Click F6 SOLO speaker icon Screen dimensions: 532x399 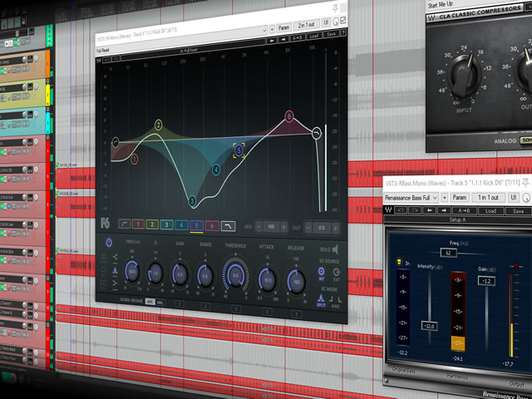point(335,249)
